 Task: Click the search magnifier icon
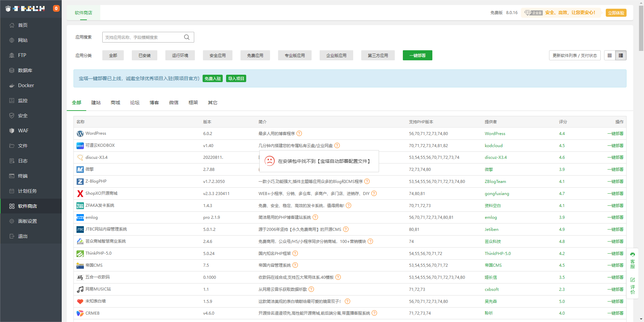coord(187,37)
